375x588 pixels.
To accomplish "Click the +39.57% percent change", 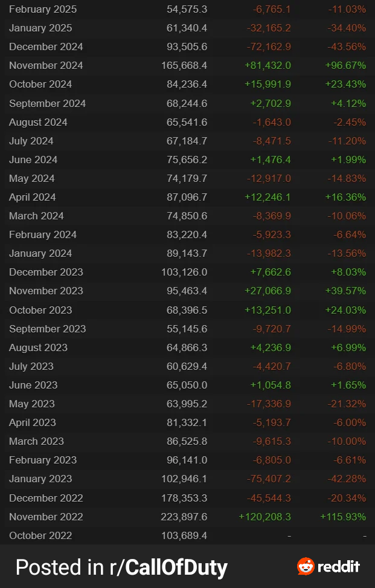I will pyautogui.click(x=346, y=291).
